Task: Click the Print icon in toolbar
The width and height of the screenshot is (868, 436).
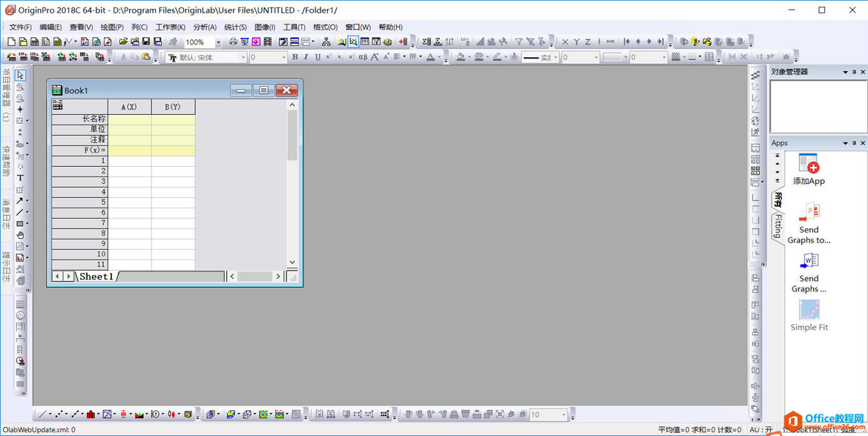Action: [234, 42]
